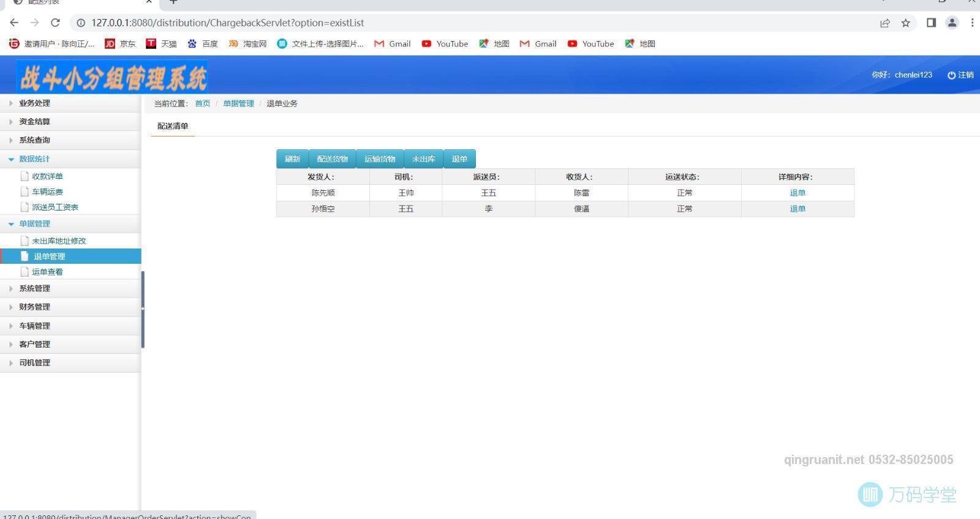The height and width of the screenshot is (519, 980).
Task: Open the 京东 bookmark
Action: click(x=120, y=43)
